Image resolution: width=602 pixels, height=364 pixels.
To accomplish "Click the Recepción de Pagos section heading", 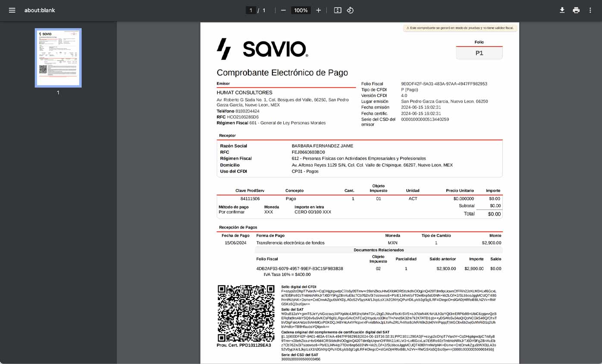I will 238,227.
